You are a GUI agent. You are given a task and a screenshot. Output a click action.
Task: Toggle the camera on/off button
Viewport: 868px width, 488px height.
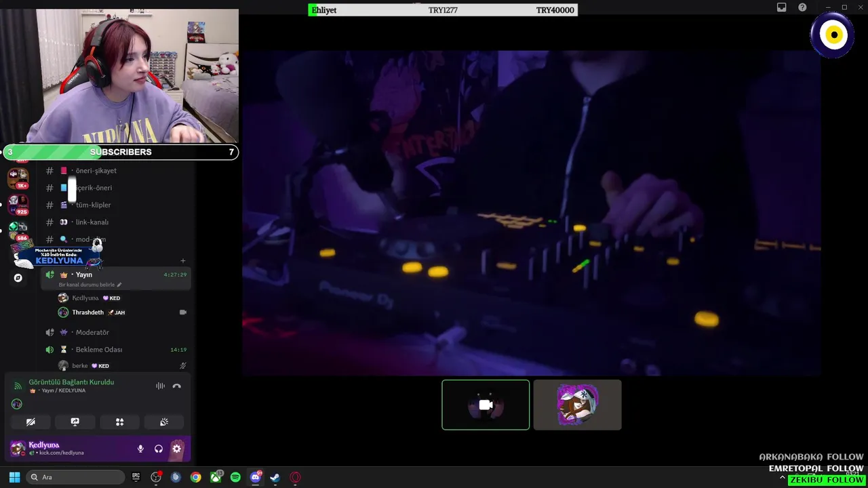click(31, 422)
